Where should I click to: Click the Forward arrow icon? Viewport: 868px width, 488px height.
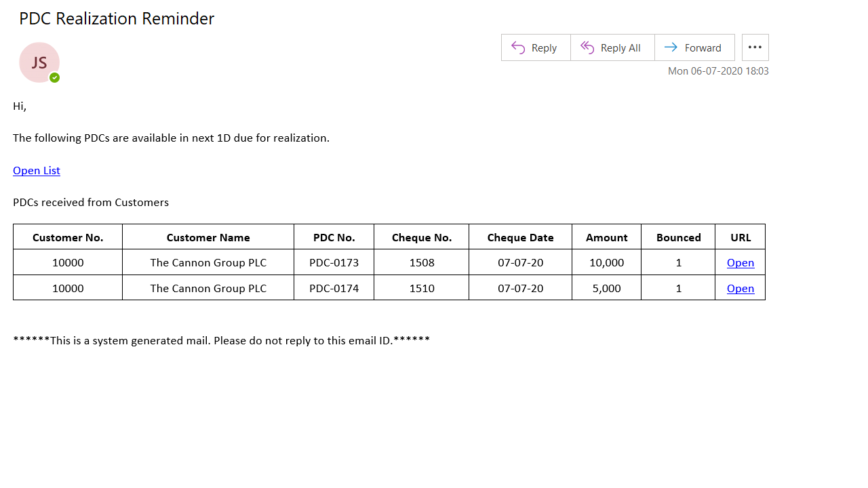[x=671, y=47]
